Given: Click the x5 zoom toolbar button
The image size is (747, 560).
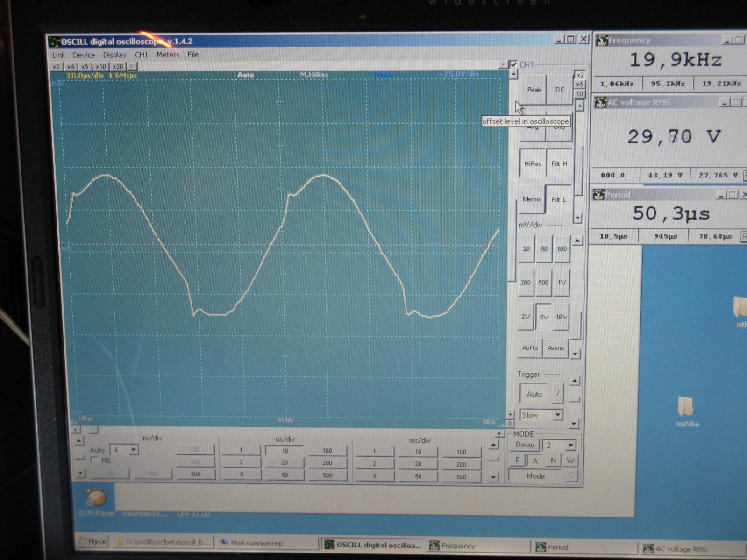Looking at the screenshot, I should [x=85, y=67].
